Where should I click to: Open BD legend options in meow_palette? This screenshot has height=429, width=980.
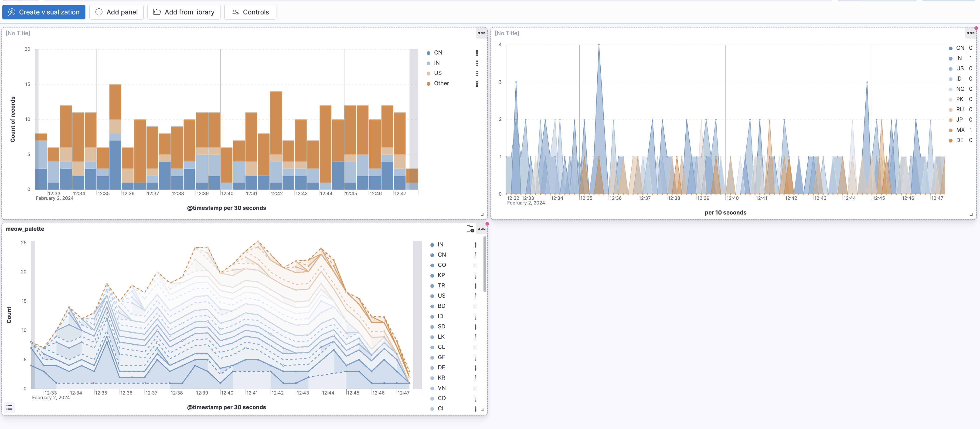[475, 306]
